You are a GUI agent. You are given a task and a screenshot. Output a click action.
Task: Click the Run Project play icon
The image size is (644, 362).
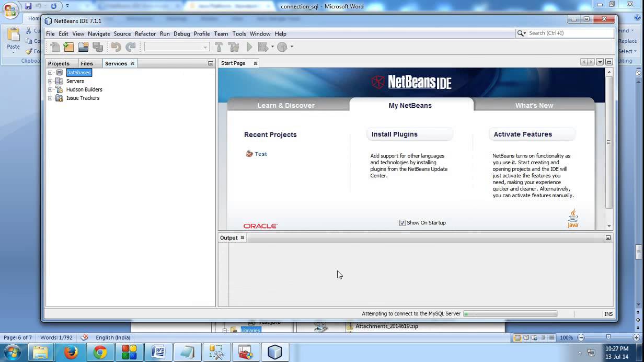(249, 47)
